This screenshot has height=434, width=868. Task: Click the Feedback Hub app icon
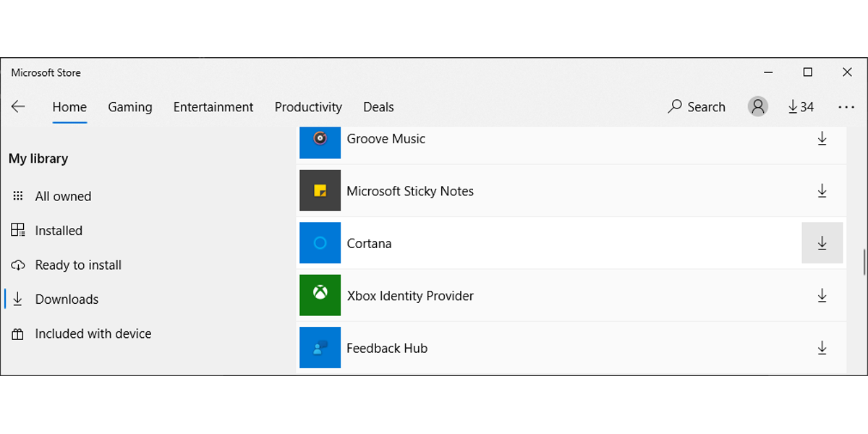(320, 348)
